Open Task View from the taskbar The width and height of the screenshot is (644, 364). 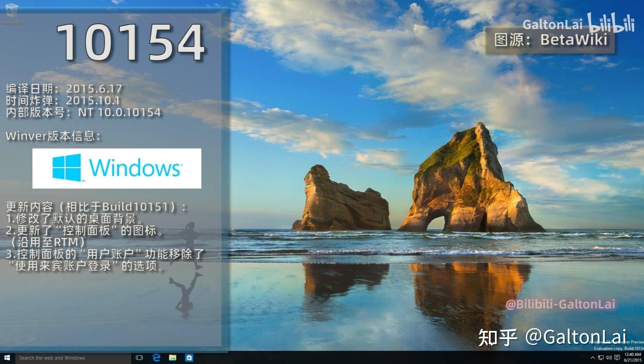(139, 358)
